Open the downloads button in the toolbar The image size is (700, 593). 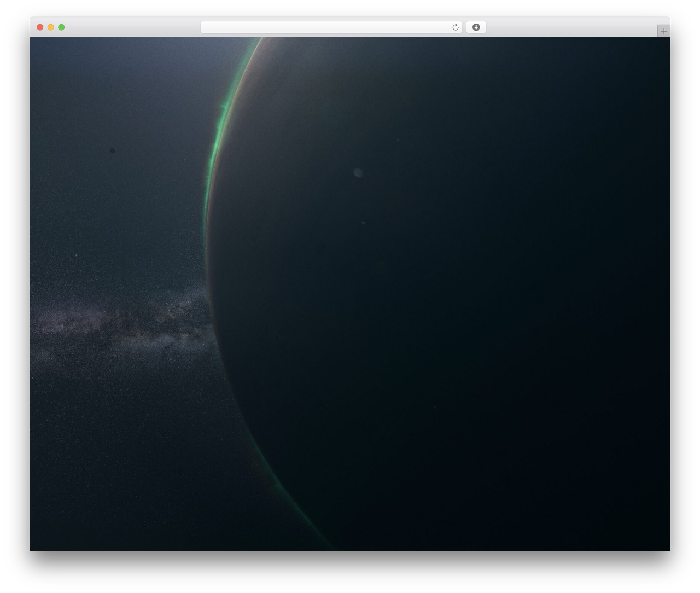pos(476,27)
